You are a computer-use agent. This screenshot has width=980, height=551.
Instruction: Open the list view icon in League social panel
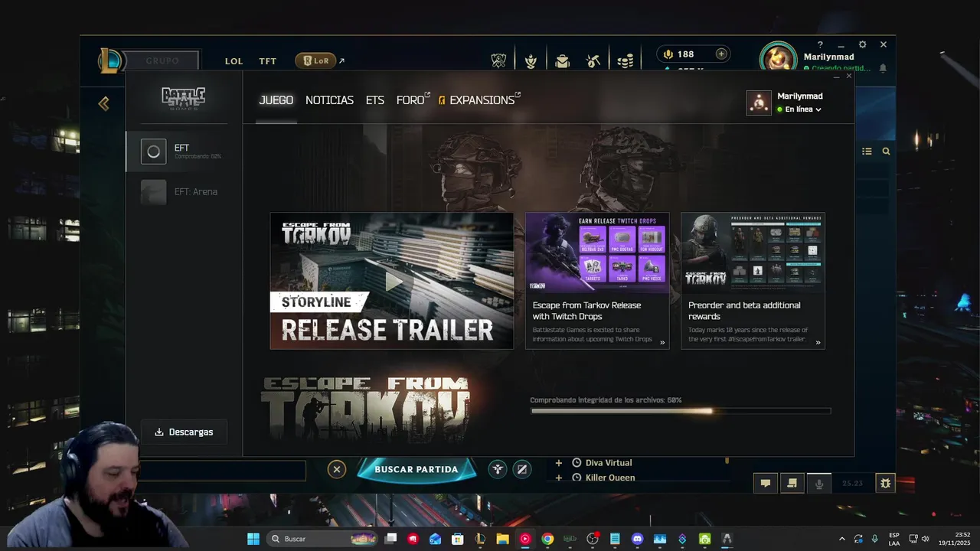tap(867, 152)
